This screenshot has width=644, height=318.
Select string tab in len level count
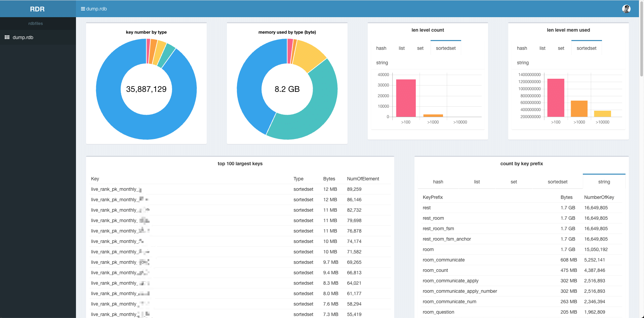tap(382, 63)
